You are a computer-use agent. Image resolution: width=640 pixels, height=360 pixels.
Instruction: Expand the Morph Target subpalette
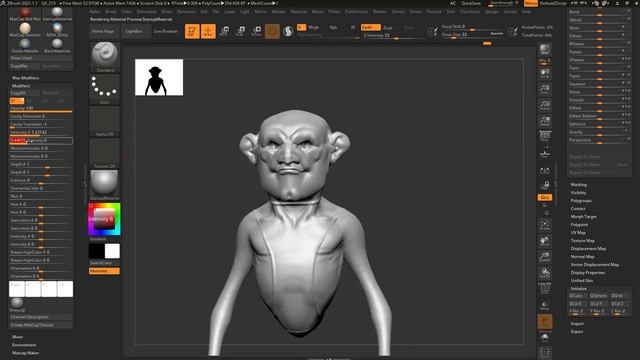coord(583,217)
